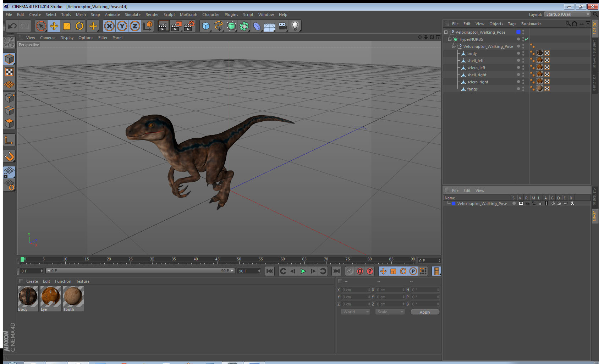Enable Texture mode checkerboard icon

click(9, 72)
